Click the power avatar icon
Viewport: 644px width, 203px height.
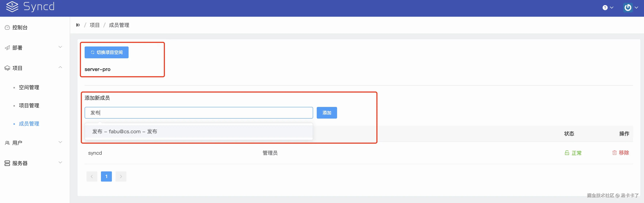(628, 8)
